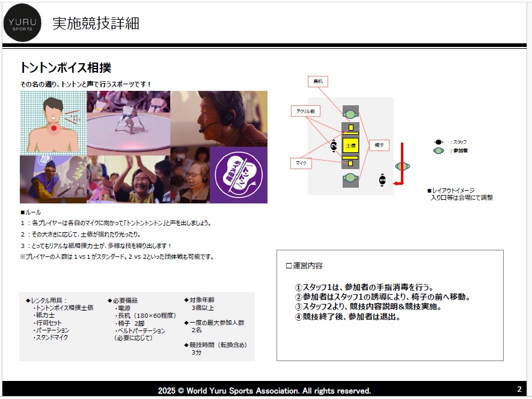Viewport: 532px width, 399px height.
Task: Click the 椅子 callout label
Action: coord(379,145)
